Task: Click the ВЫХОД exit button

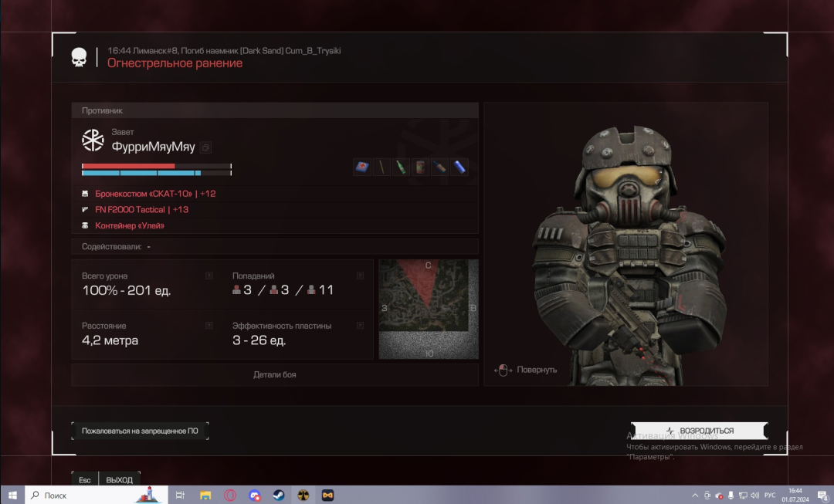Action: [119, 479]
